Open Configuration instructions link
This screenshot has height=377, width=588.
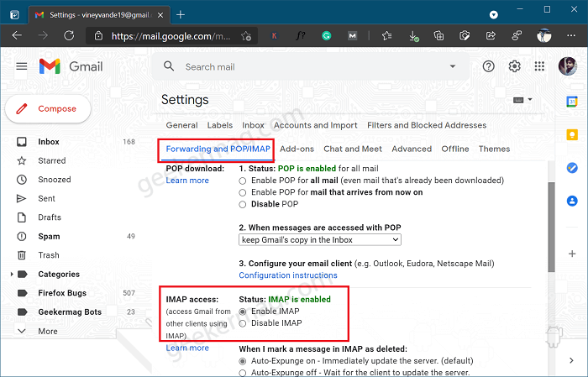288,275
